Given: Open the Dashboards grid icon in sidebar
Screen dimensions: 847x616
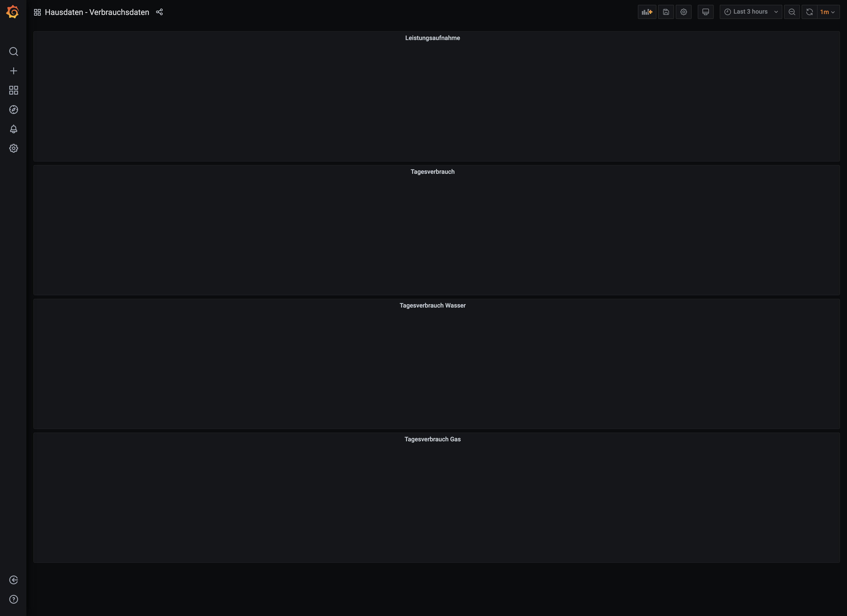Looking at the screenshot, I should tap(13, 90).
